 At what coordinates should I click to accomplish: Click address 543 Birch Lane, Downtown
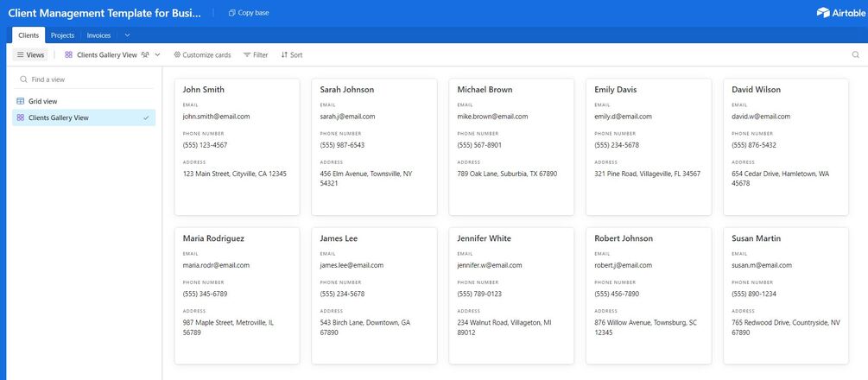[365, 327]
